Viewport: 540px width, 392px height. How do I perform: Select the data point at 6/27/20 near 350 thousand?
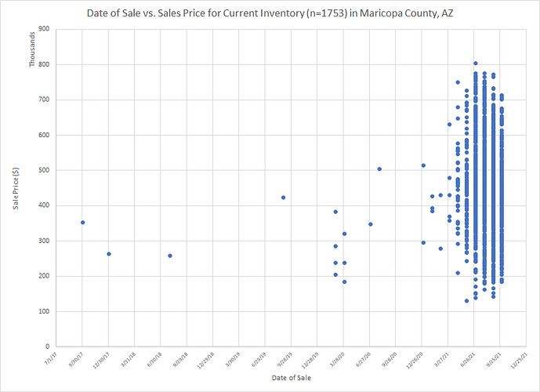click(x=371, y=224)
